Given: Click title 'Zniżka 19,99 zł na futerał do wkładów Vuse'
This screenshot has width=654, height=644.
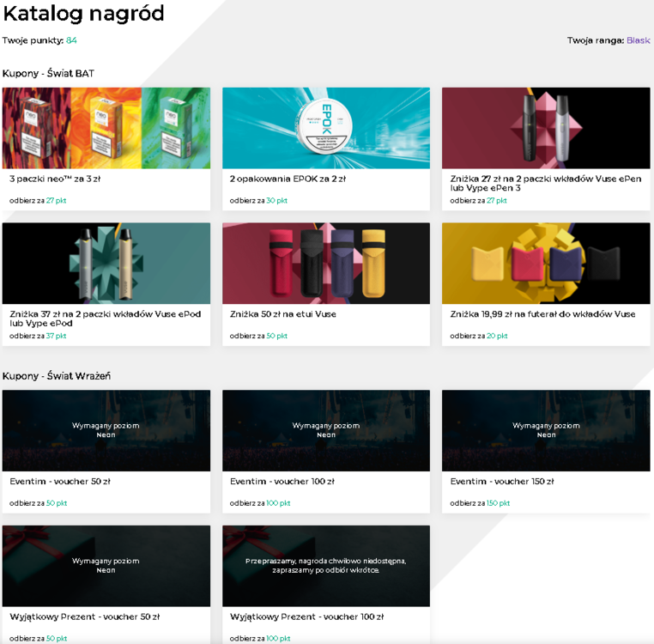Looking at the screenshot, I should (542, 314).
